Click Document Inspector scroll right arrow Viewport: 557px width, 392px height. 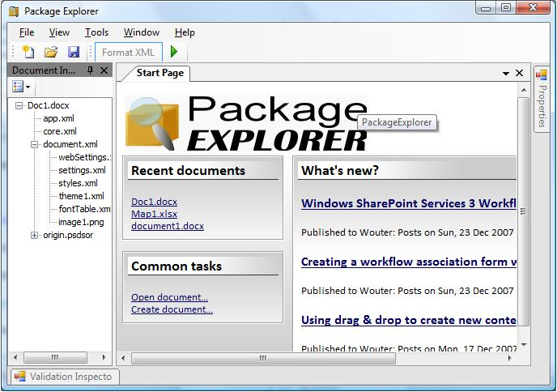pos(104,357)
